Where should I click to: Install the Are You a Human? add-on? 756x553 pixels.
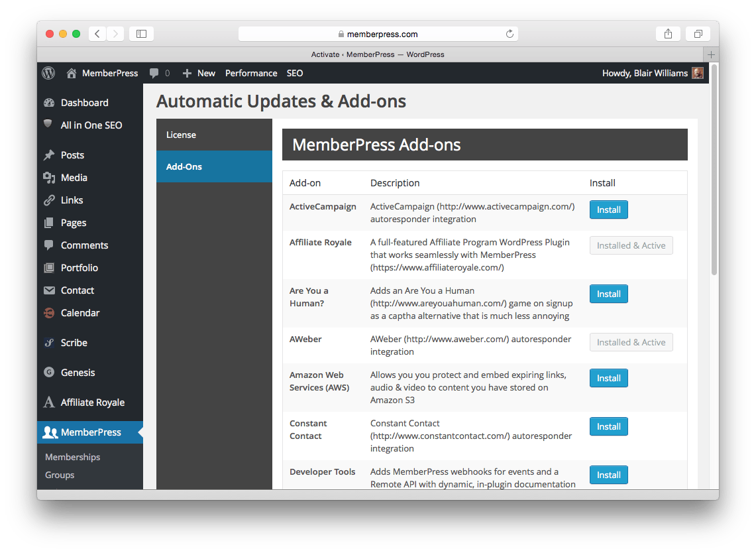608,294
